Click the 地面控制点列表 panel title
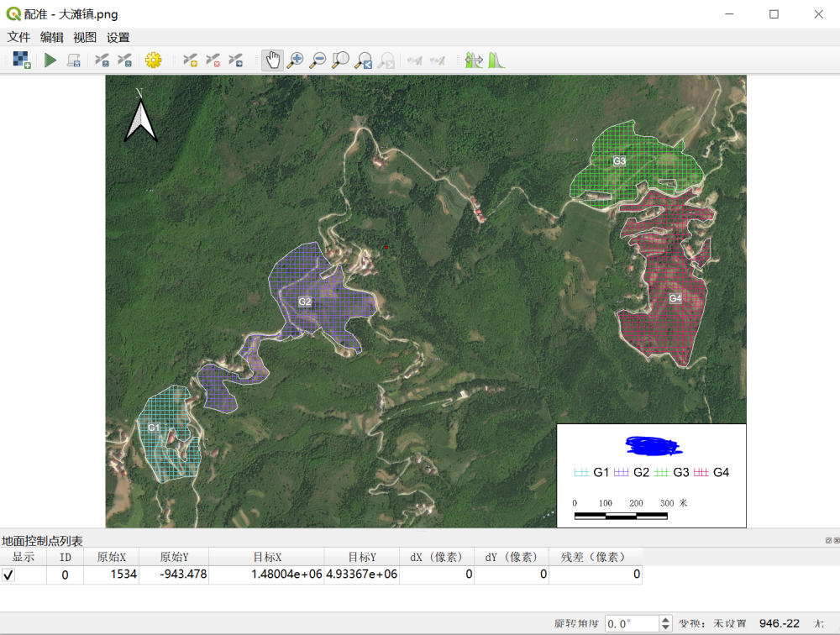 tap(42, 541)
